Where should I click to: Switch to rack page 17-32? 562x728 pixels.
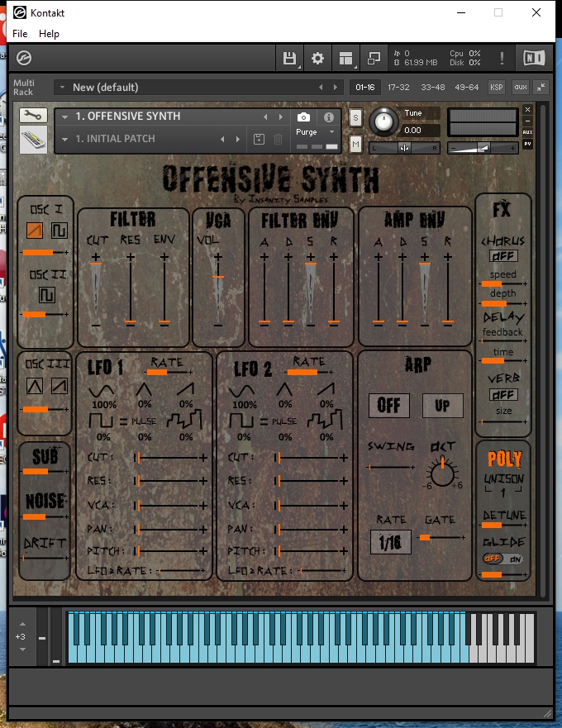click(x=398, y=88)
